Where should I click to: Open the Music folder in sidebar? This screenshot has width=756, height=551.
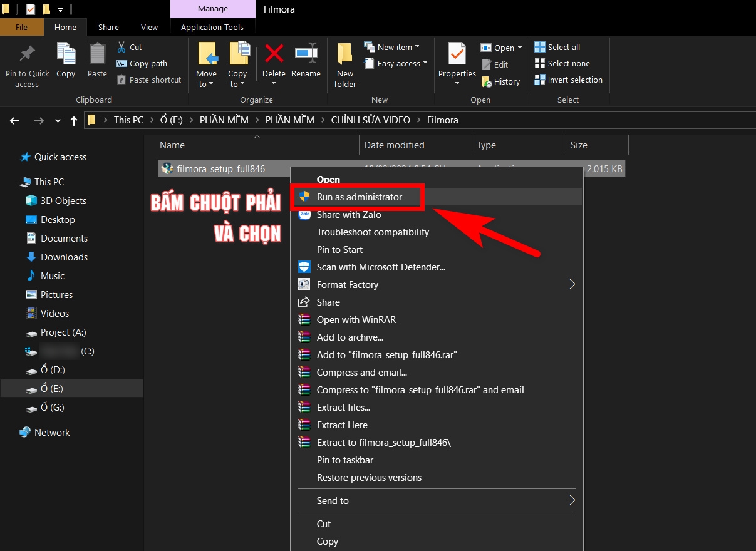[x=53, y=275]
